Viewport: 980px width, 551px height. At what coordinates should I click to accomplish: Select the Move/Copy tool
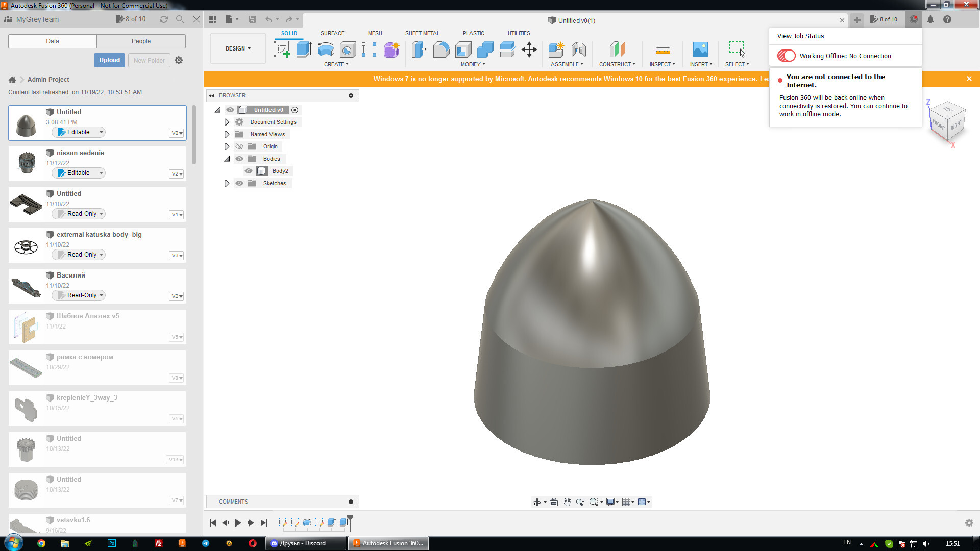click(x=529, y=49)
